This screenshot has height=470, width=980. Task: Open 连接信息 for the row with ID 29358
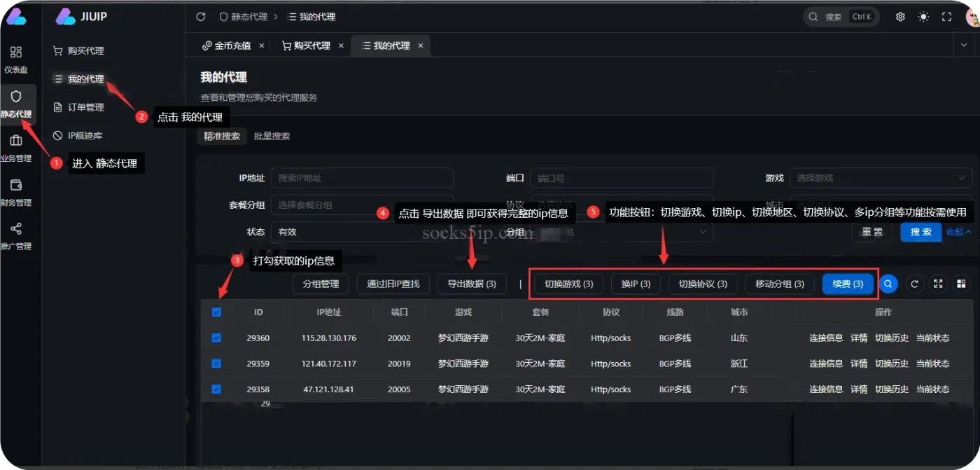826,389
